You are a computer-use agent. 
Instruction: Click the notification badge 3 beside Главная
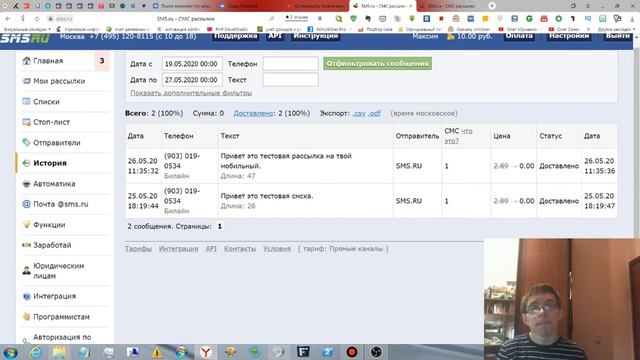pyautogui.click(x=102, y=61)
